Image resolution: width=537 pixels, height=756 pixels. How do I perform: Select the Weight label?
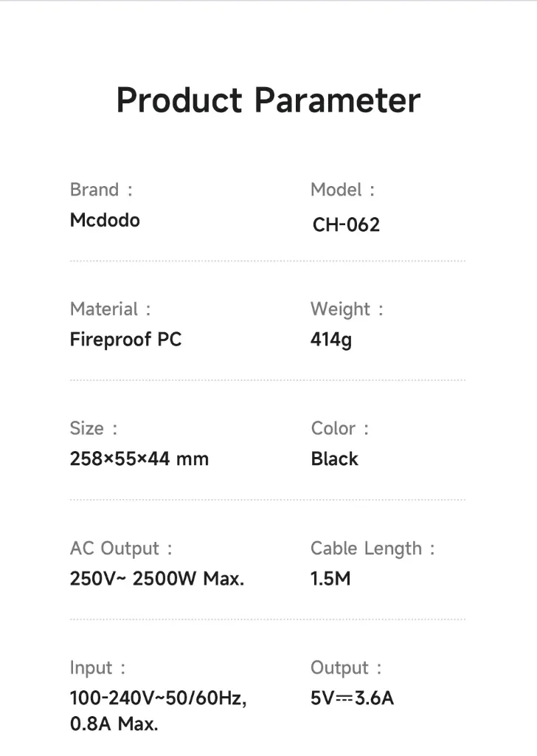pos(347,310)
